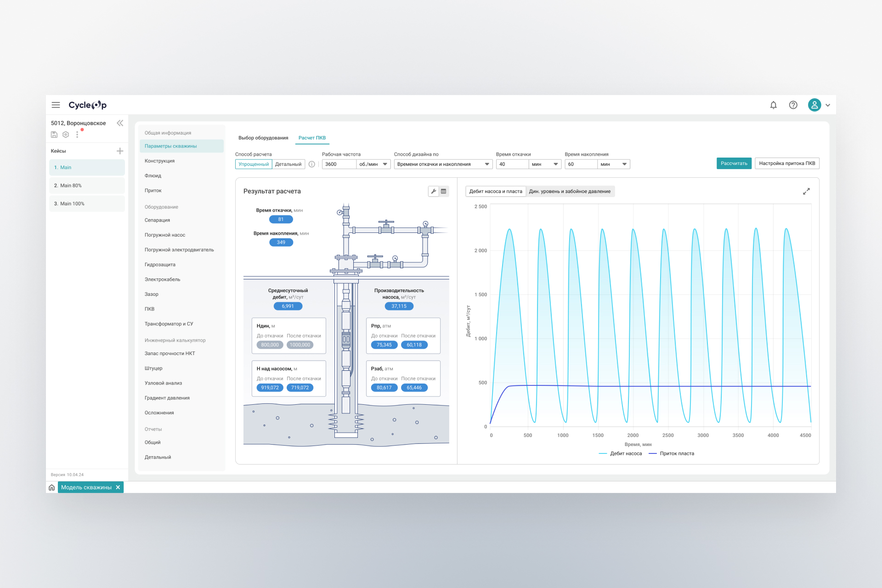Open Погружной насос in side menu
Viewport: 882px width, 588px height.
[x=165, y=235]
